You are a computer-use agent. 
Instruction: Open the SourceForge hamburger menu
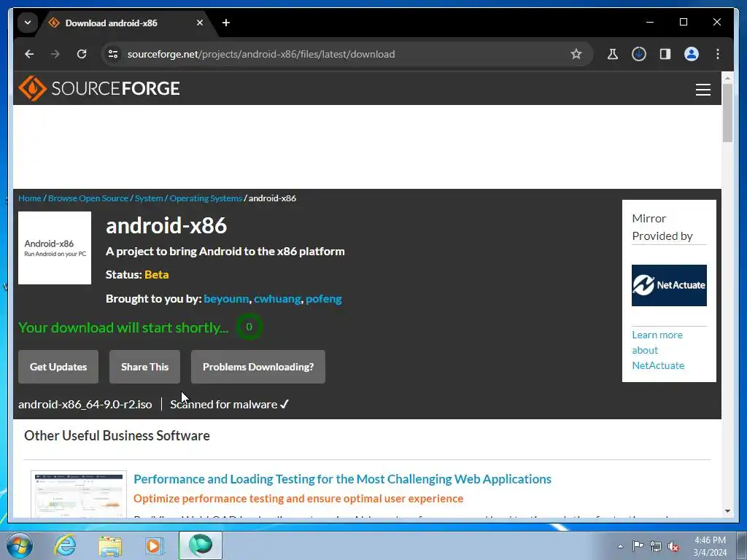pos(703,90)
